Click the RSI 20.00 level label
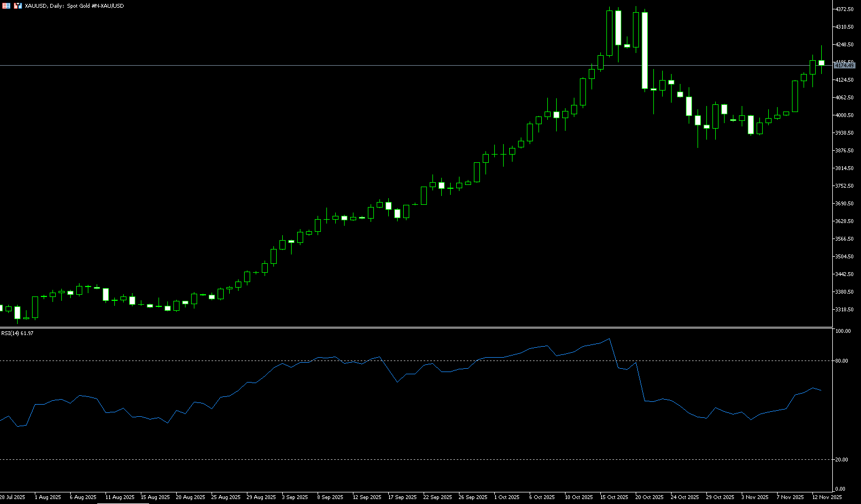 coord(843,460)
